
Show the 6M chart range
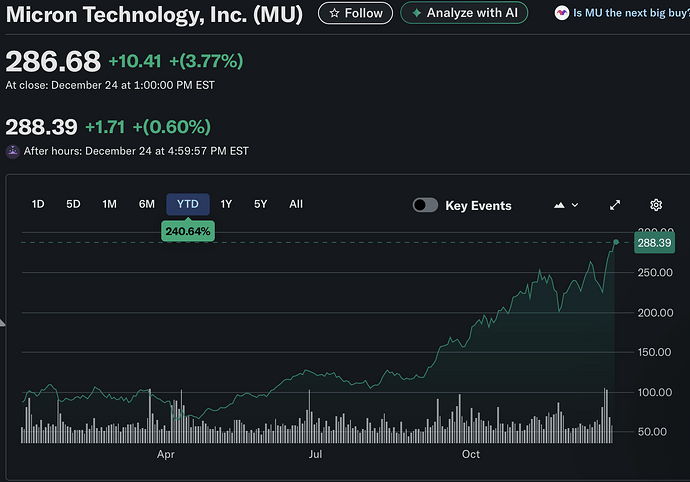tap(147, 204)
